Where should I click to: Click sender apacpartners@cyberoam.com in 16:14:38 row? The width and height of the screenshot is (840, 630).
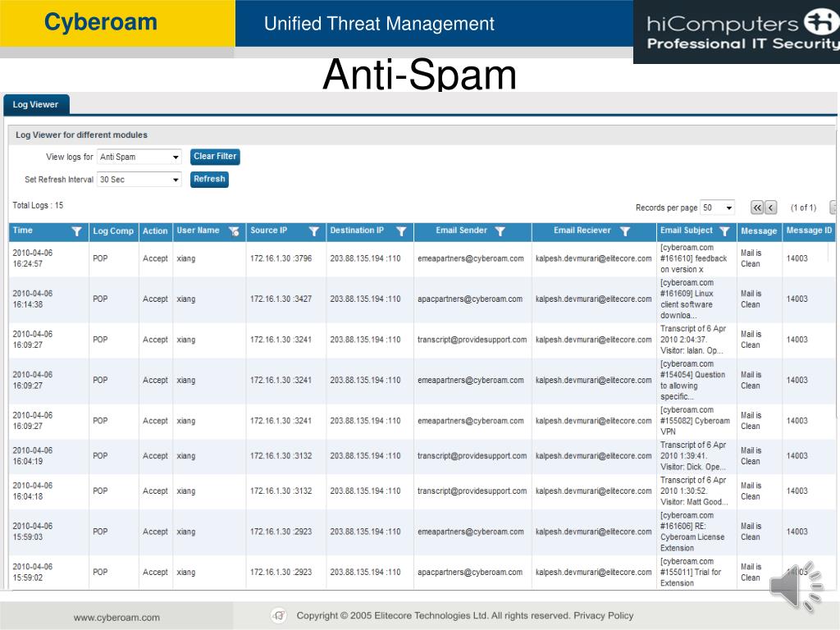click(x=470, y=299)
